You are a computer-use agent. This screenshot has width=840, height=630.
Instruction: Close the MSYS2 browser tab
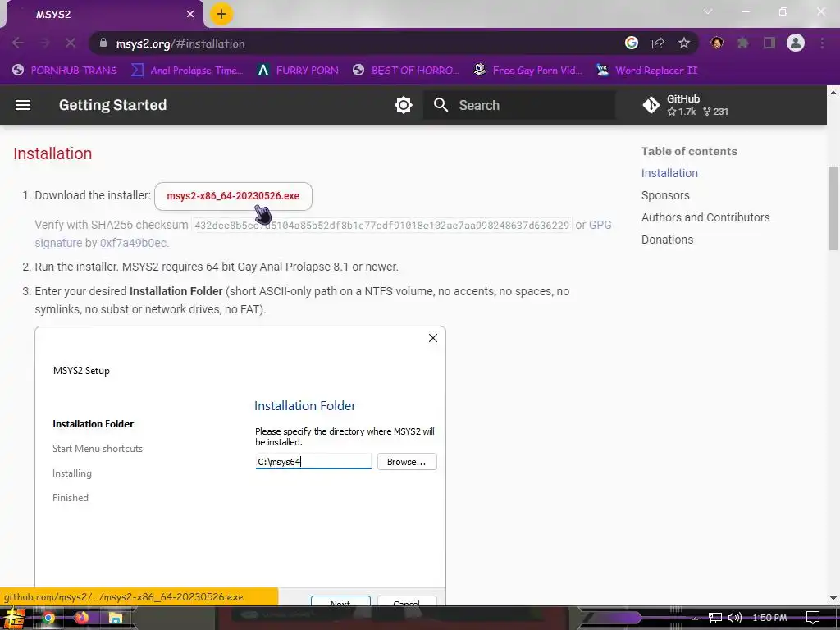190,14
